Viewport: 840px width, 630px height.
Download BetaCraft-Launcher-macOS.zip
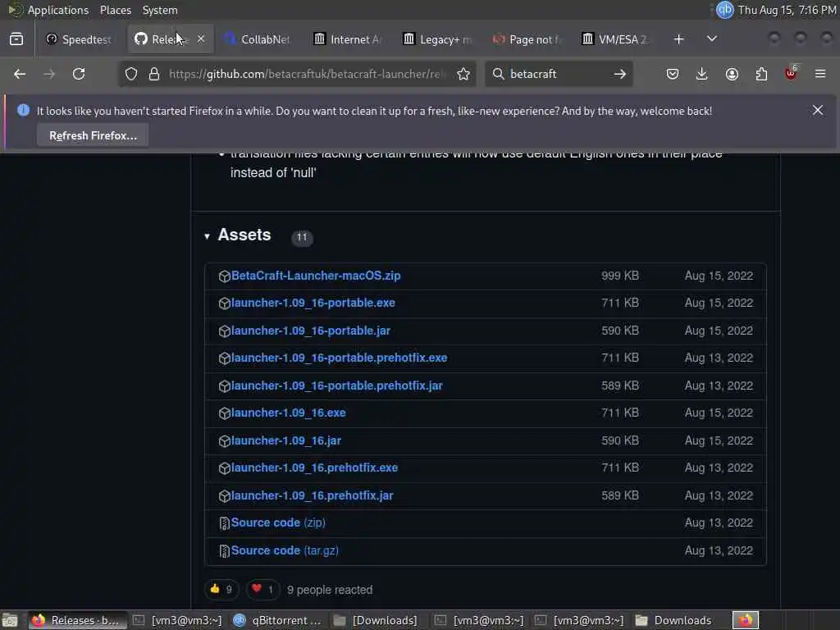[316, 276]
